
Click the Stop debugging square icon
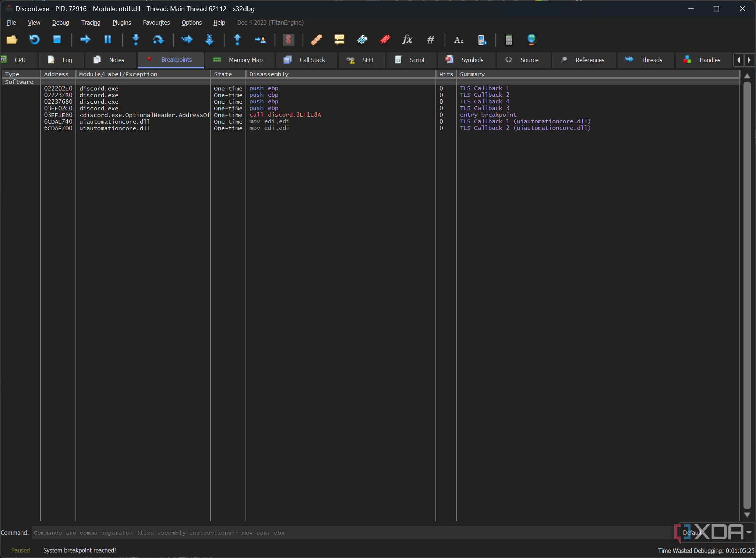tap(57, 39)
